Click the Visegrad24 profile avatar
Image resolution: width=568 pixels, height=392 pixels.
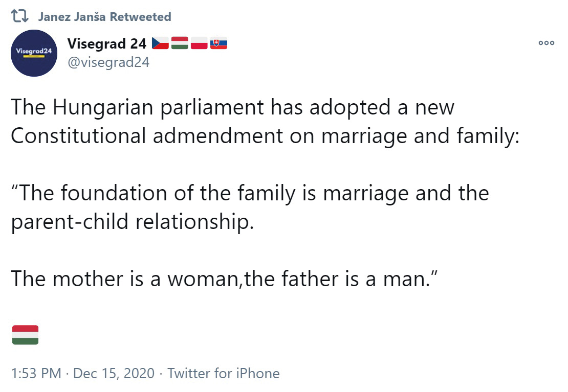[x=34, y=53]
